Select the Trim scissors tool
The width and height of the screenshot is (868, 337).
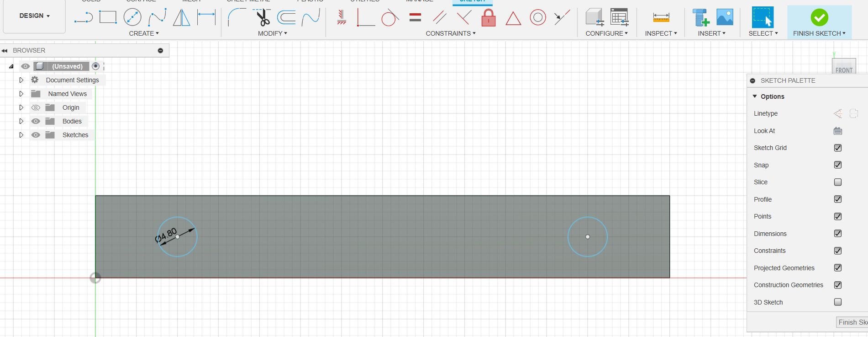(x=262, y=17)
